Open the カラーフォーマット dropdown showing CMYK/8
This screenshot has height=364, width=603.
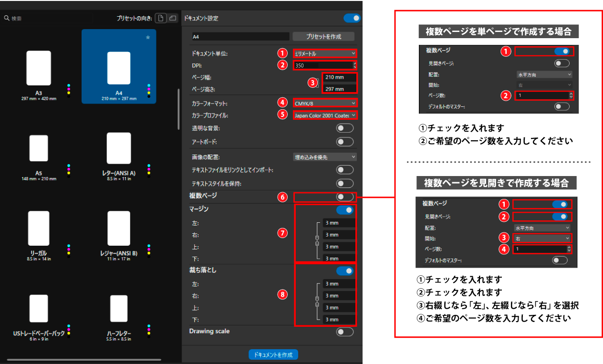tap(324, 103)
